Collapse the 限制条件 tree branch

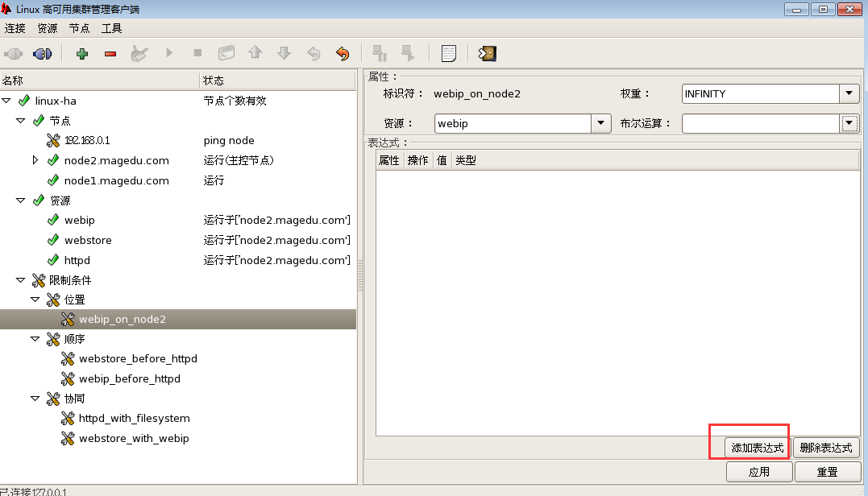[x=20, y=279]
